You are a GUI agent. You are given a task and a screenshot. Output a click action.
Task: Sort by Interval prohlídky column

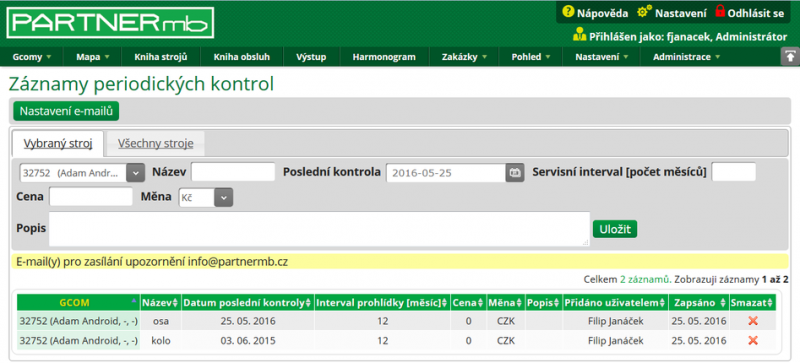click(382, 302)
